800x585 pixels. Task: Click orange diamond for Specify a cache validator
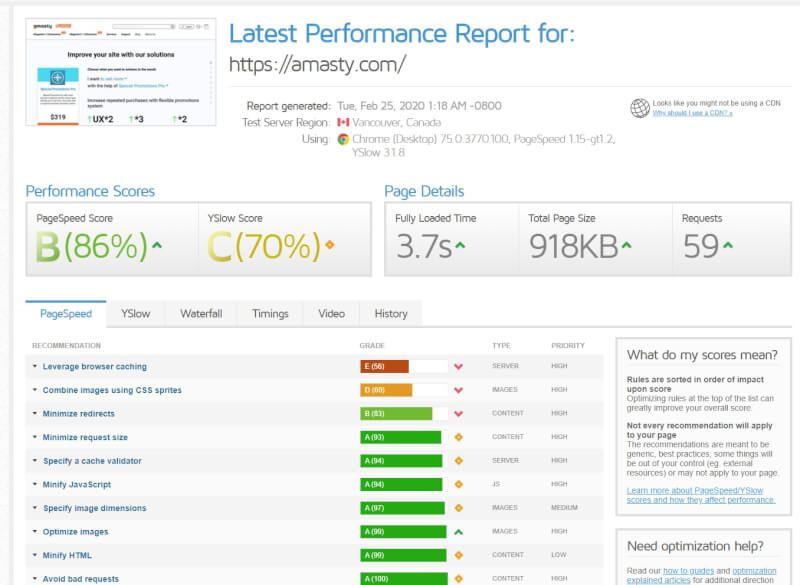[458, 461]
